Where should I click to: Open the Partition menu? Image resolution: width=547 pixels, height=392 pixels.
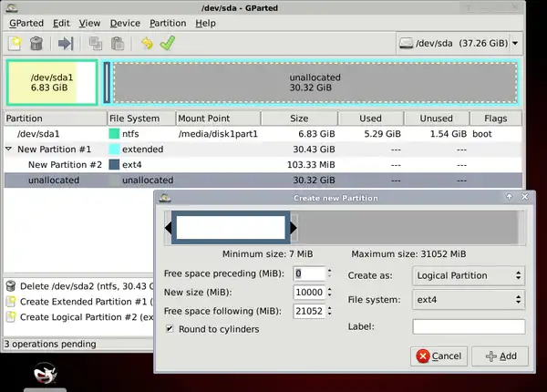tap(167, 23)
